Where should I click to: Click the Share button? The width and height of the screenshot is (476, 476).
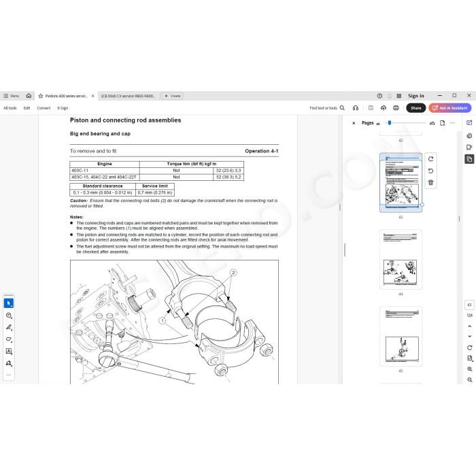[x=416, y=108]
